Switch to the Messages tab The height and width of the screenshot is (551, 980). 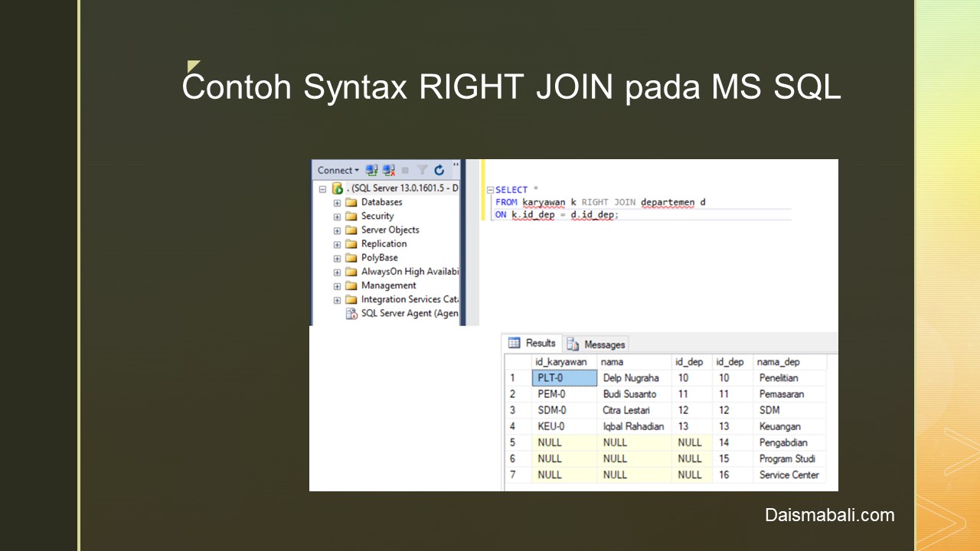596,344
